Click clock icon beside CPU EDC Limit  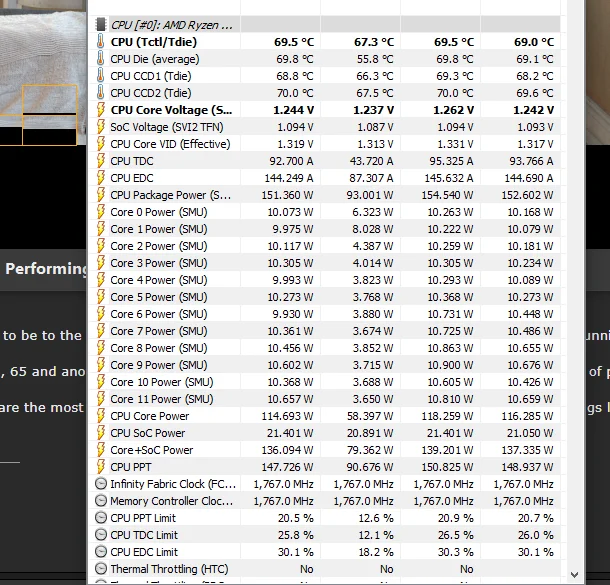tap(101, 552)
